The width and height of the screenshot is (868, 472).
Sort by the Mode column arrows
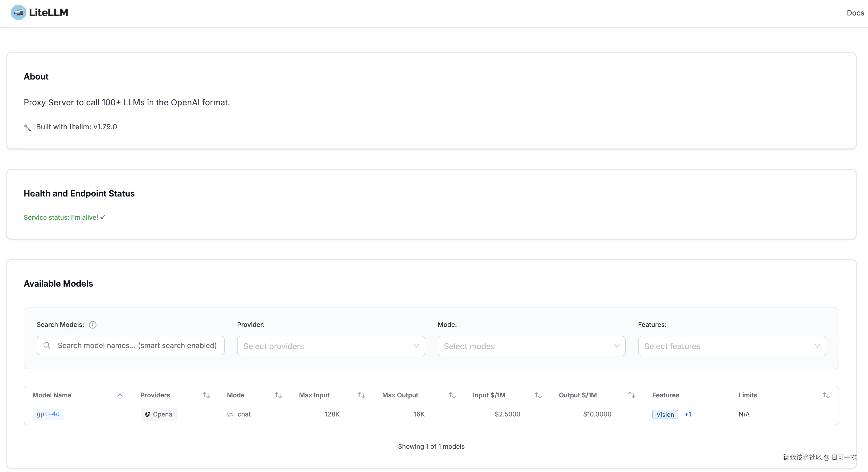pyautogui.click(x=278, y=395)
